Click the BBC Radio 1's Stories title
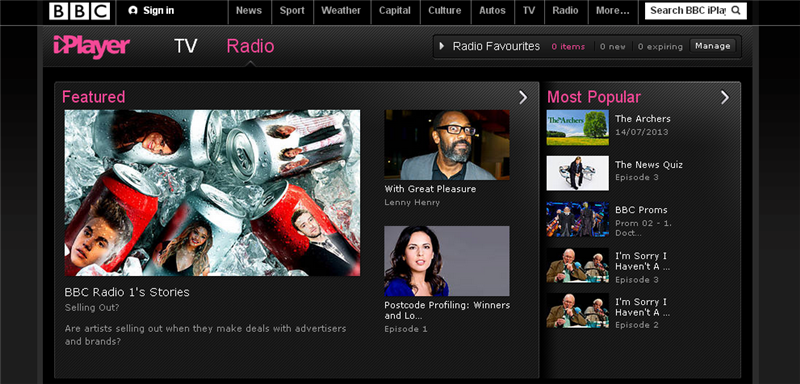The width and height of the screenshot is (800, 384). [127, 292]
